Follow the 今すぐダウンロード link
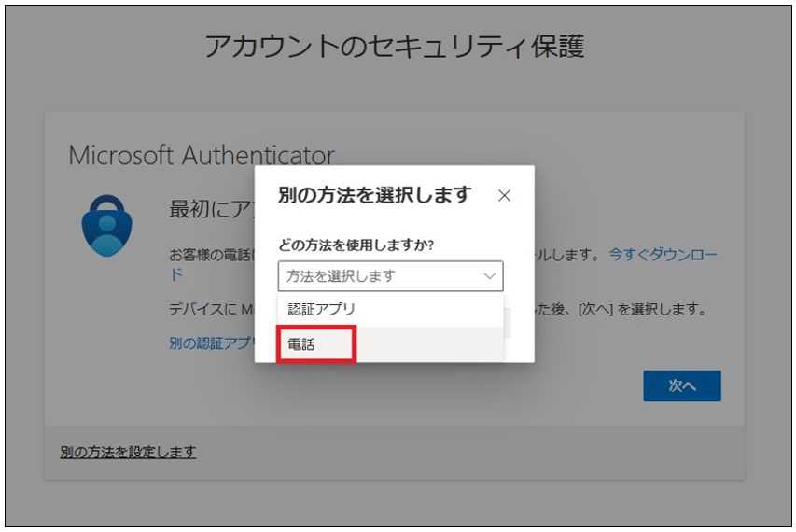Screen dimensions: 796x532 [x=663, y=254]
